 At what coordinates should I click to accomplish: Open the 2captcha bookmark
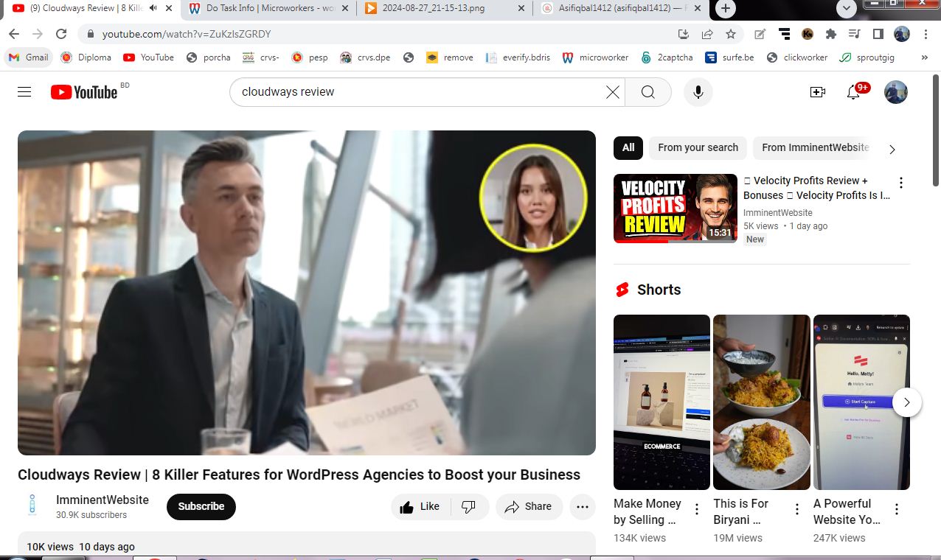pos(667,57)
